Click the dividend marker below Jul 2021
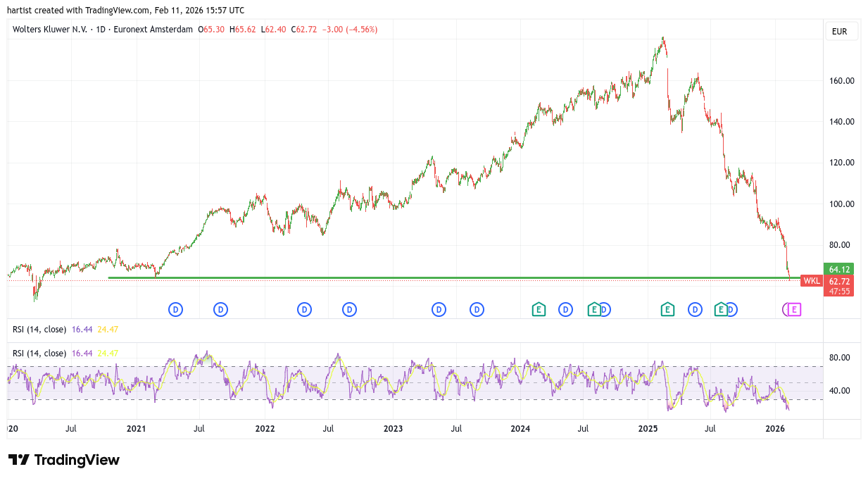 [220, 309]
